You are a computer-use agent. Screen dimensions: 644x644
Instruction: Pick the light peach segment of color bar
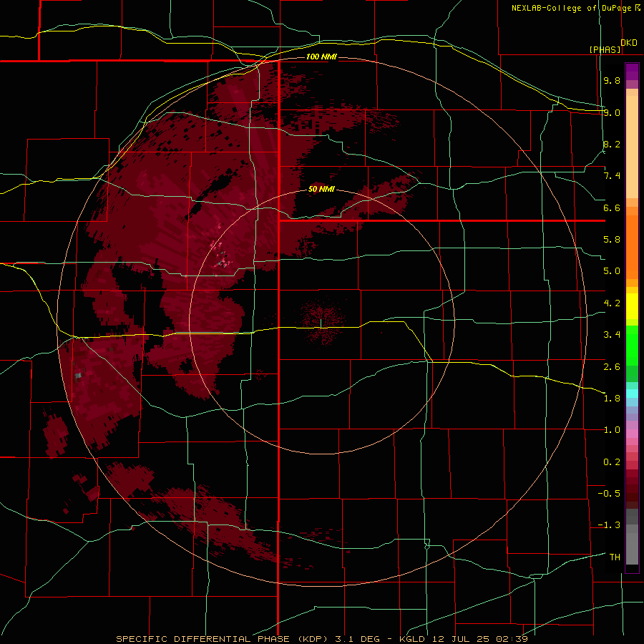point(632,147)
